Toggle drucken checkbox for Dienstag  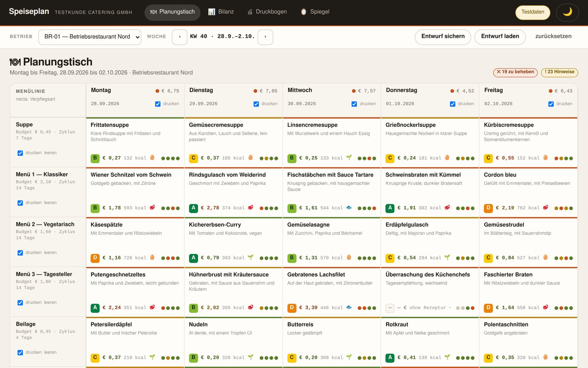click(x=256, y=104)
